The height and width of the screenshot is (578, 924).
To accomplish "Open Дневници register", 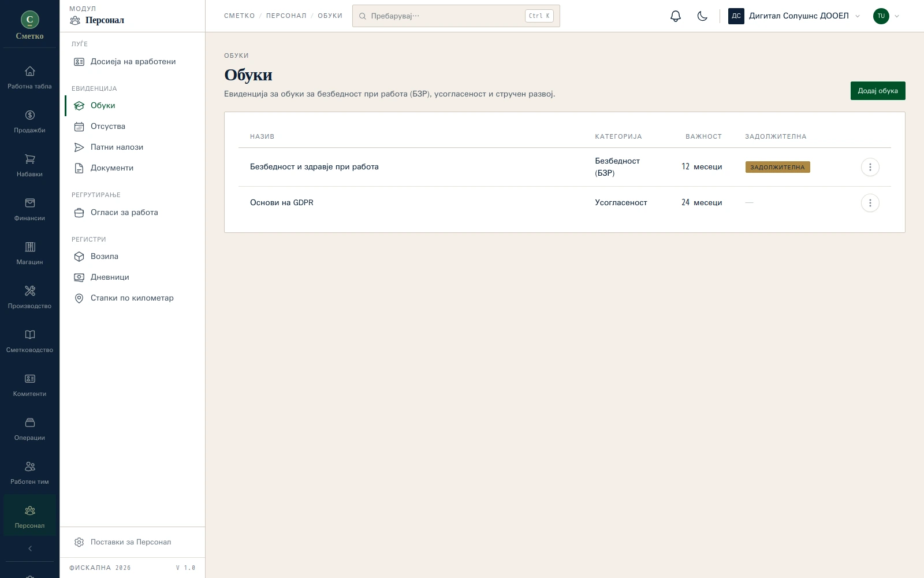I will coord(132,277).
